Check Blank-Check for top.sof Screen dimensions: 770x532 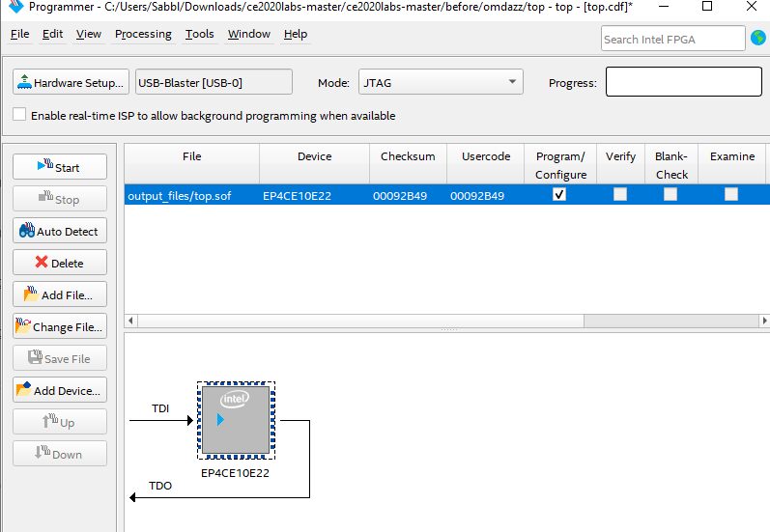[670, 194]
